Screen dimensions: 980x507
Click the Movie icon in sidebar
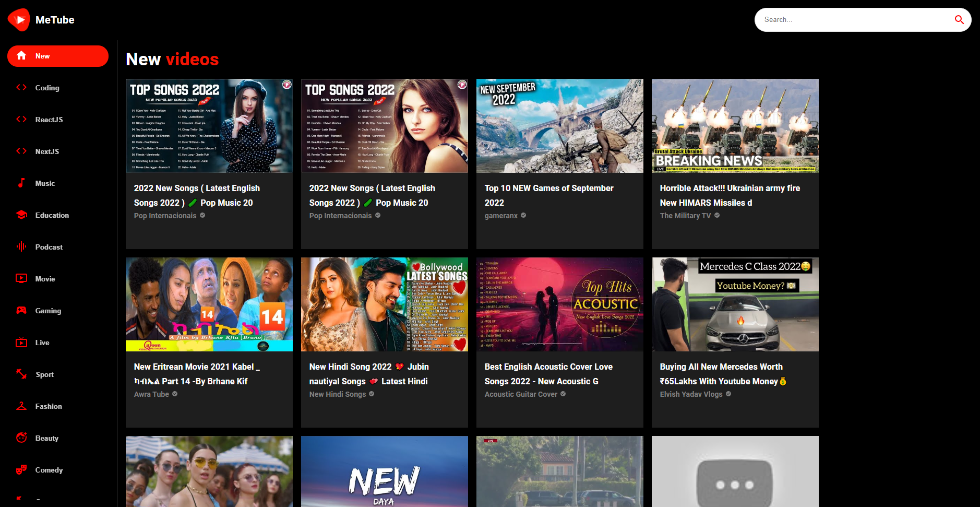click(21, 279)
